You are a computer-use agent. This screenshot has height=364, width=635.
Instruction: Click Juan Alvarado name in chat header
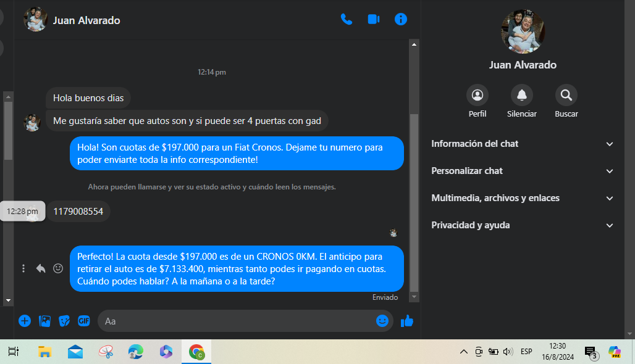(x=86, y=20)
